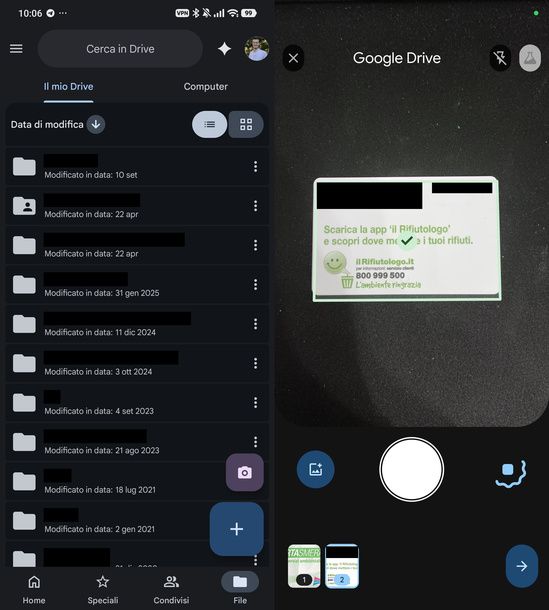Image resolution: width=549 pixels, height=610 pixels.
Task: Open options for folder modified 21 ago 2023
Action: (255, 442)
